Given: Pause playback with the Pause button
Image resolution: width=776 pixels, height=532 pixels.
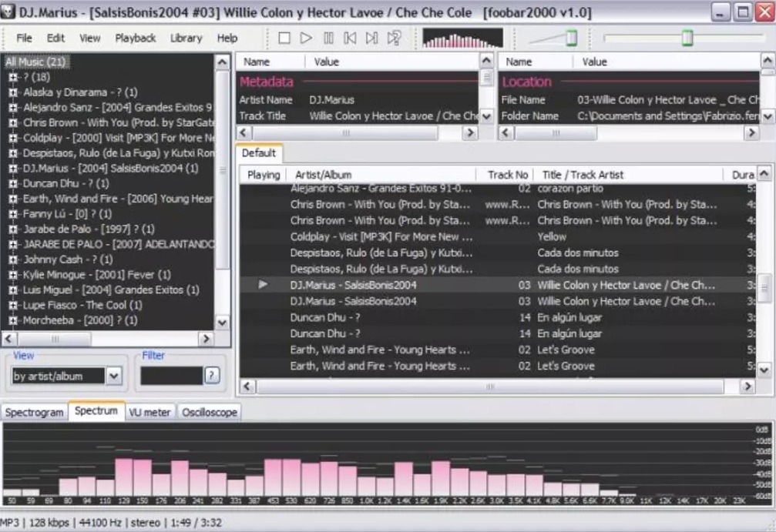Looking at the screenshot, I should click(x=328, y=38).
